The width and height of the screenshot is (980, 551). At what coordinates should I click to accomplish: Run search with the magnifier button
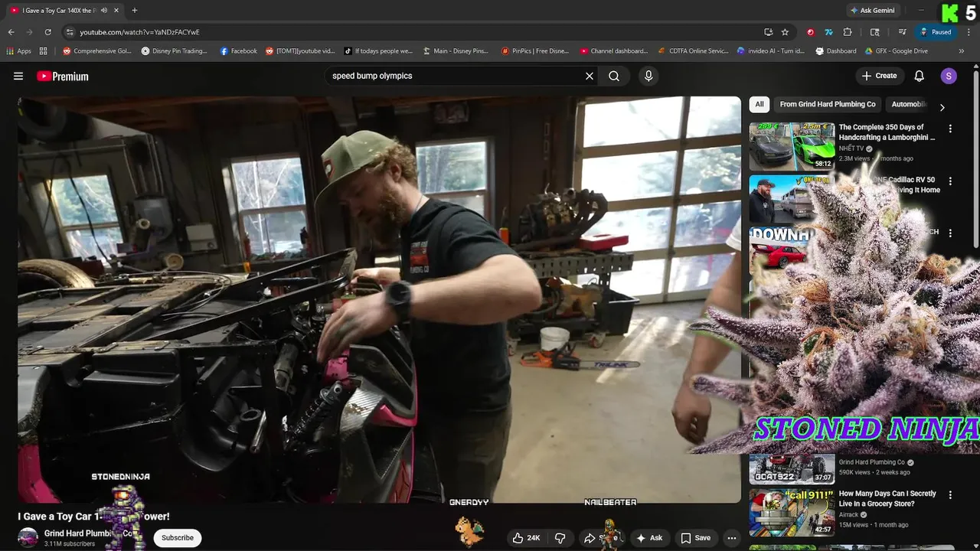(614, 76)
